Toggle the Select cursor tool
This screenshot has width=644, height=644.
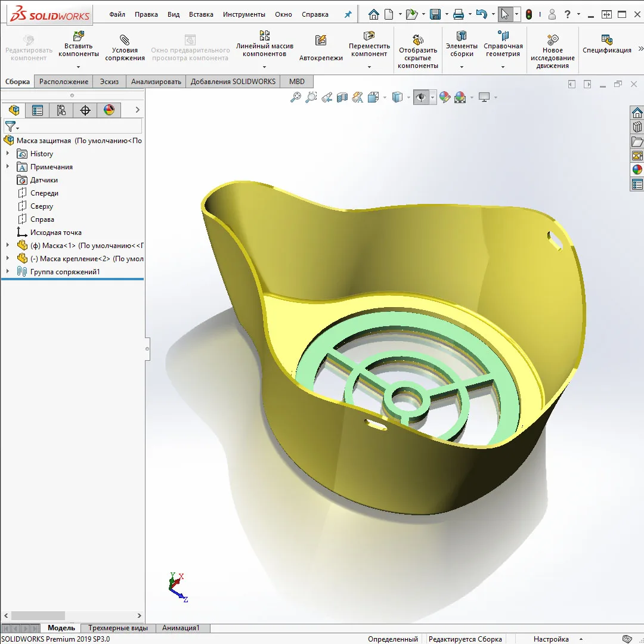coord(504,14)
